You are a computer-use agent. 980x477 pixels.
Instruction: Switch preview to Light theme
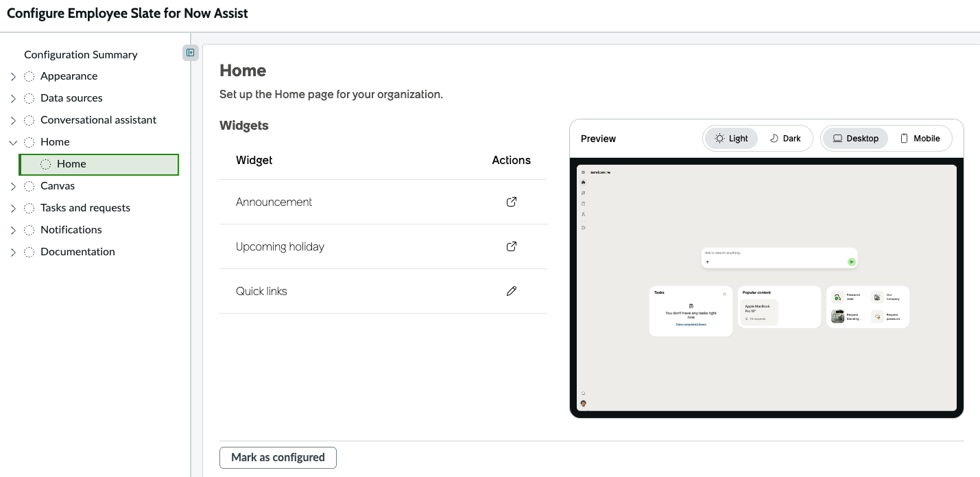tap(731, 138)
